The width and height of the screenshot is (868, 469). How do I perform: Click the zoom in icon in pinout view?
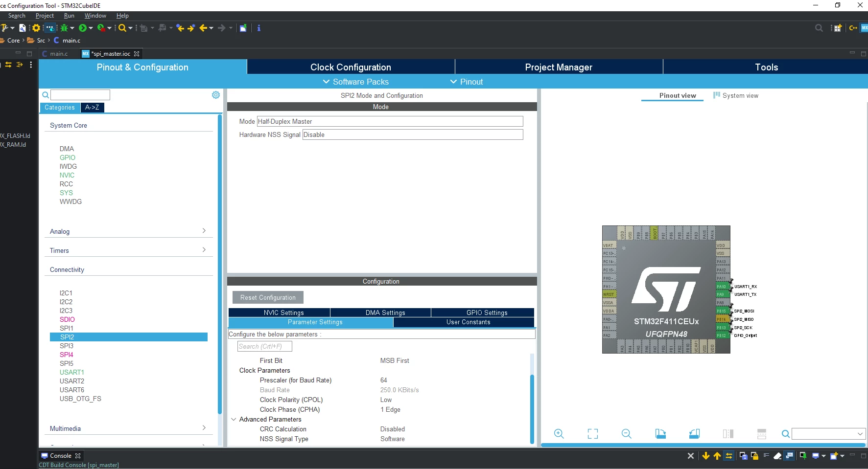coord(559,434)
